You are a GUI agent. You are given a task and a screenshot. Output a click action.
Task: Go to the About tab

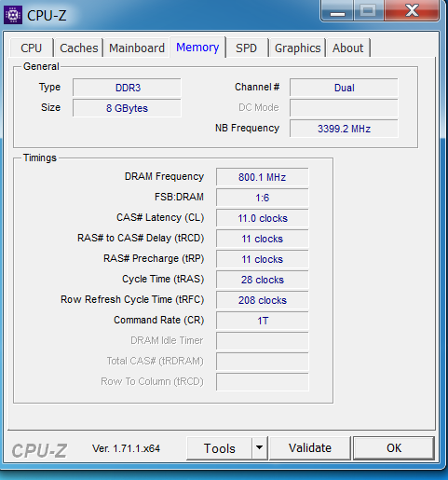[347, 48]
